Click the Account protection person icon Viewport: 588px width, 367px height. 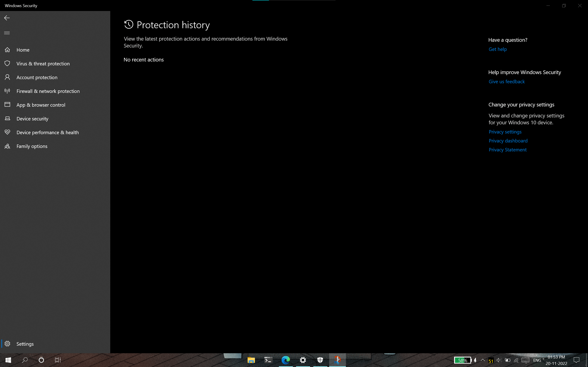[x=7, y=77]
